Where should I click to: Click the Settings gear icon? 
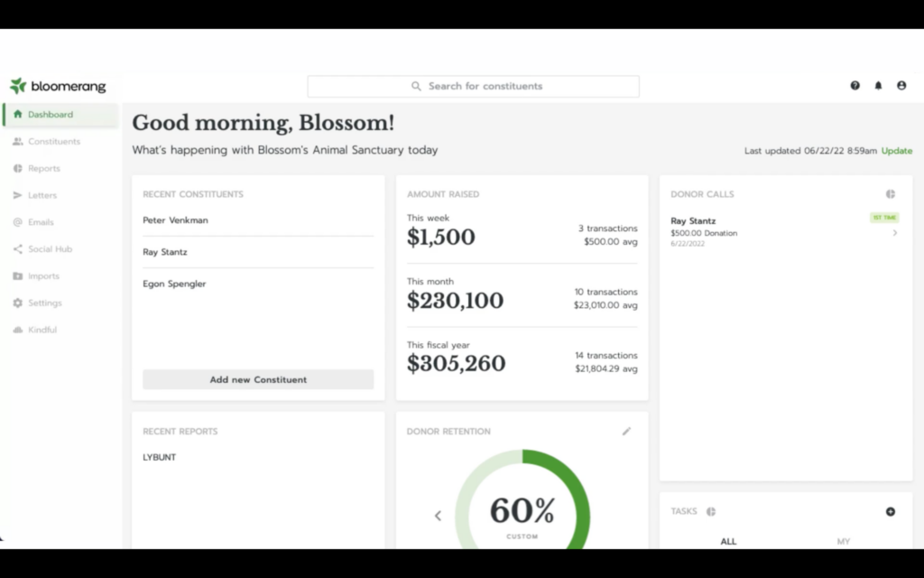(18, 303)
